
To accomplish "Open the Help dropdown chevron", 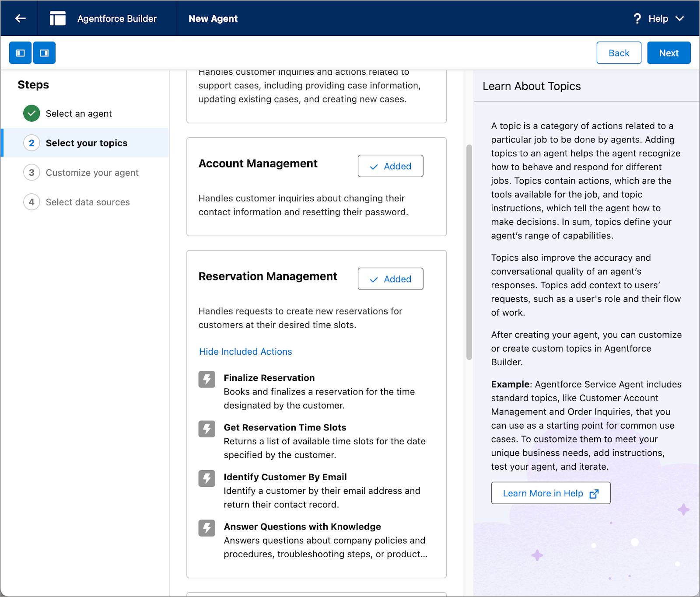I will click(x=679, y=19).
